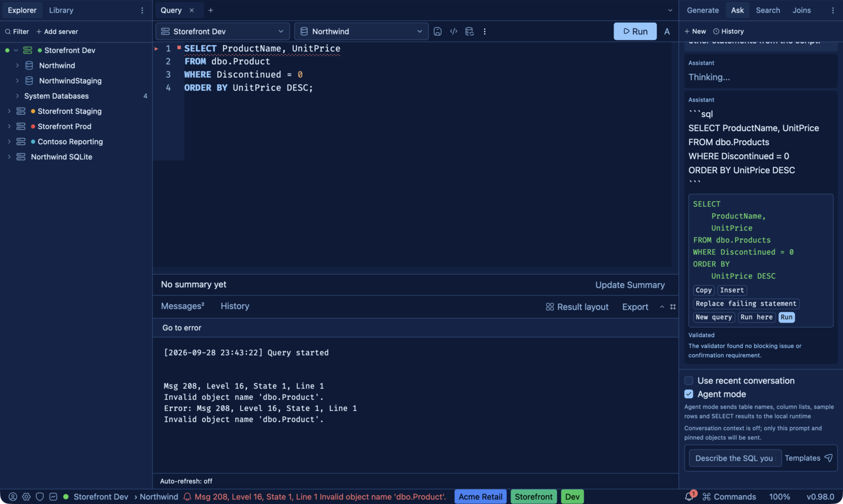Click the save query icon in toolbar
Screen dimensions: 843x504
tap(437, 32)
